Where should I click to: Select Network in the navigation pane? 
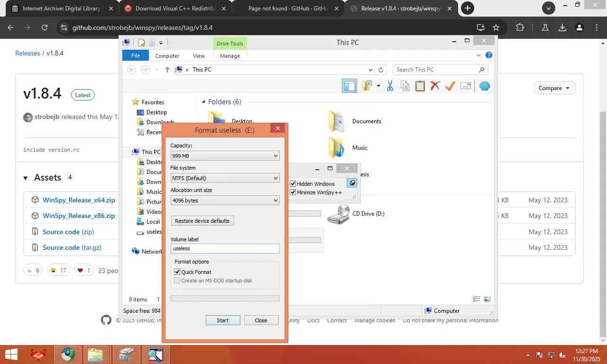[152, 251]
